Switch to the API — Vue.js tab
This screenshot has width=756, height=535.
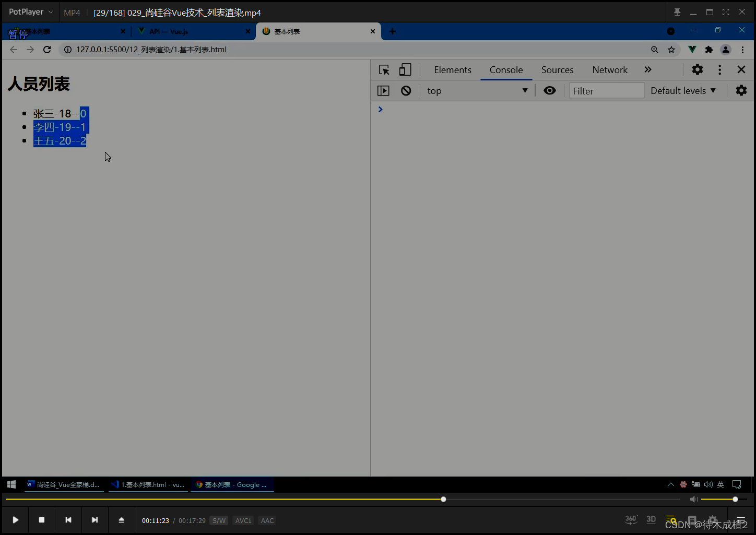tap(193, 31)
